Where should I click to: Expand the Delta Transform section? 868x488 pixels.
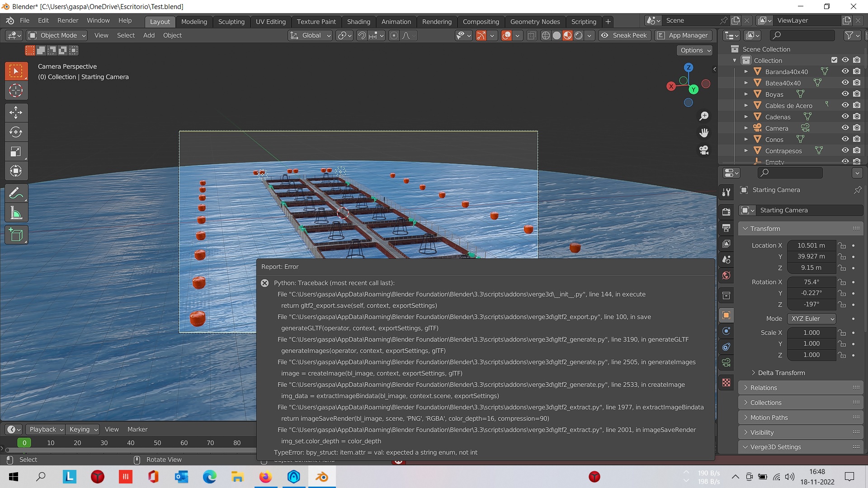pos(781,373)
